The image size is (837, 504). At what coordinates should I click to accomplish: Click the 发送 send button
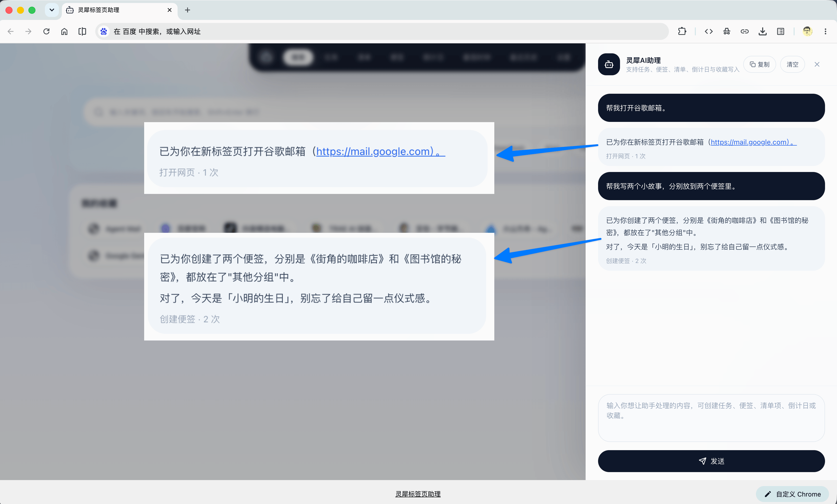(711, 461)
